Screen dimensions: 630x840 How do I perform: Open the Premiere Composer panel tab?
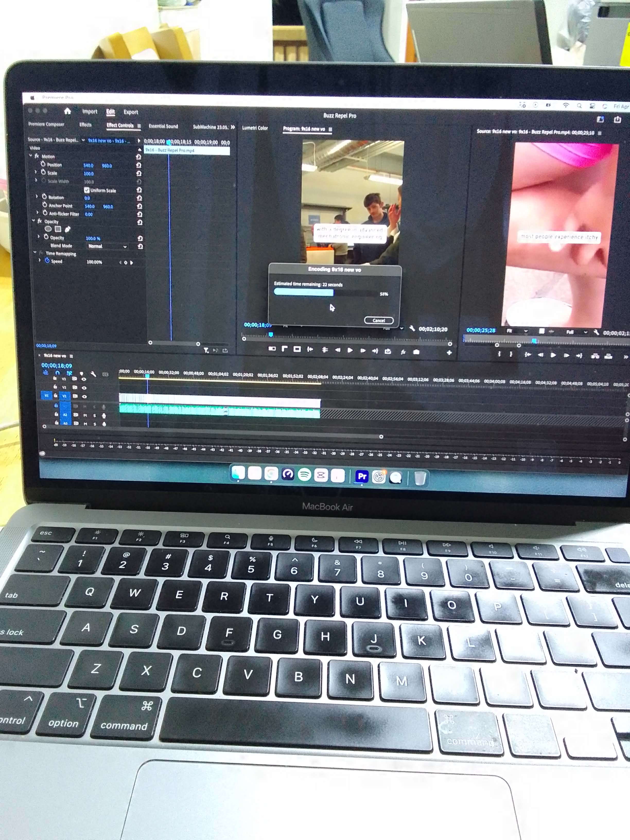46,124
